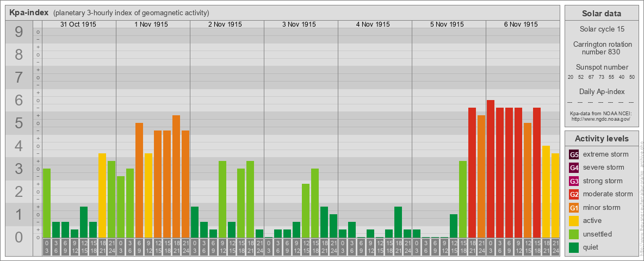The width and height of the screenshot is (644, 261).
Task: Click the 'extreme storm' legend label
Action: point(606,154)
